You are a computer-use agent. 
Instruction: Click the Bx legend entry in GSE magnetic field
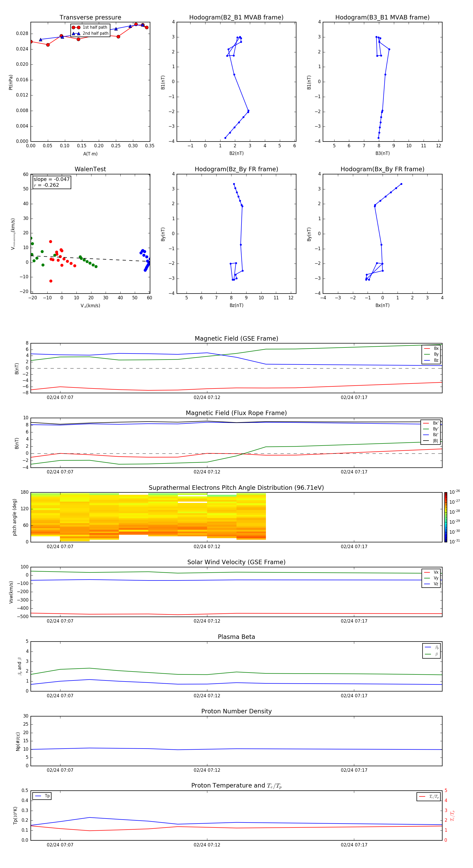(431, 349)
